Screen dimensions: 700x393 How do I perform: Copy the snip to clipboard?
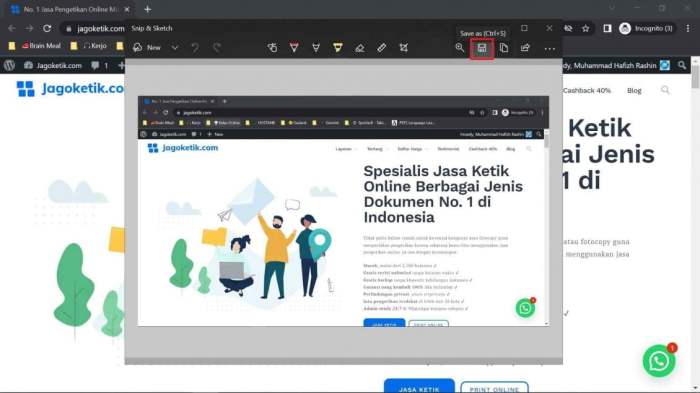(504, 47)
